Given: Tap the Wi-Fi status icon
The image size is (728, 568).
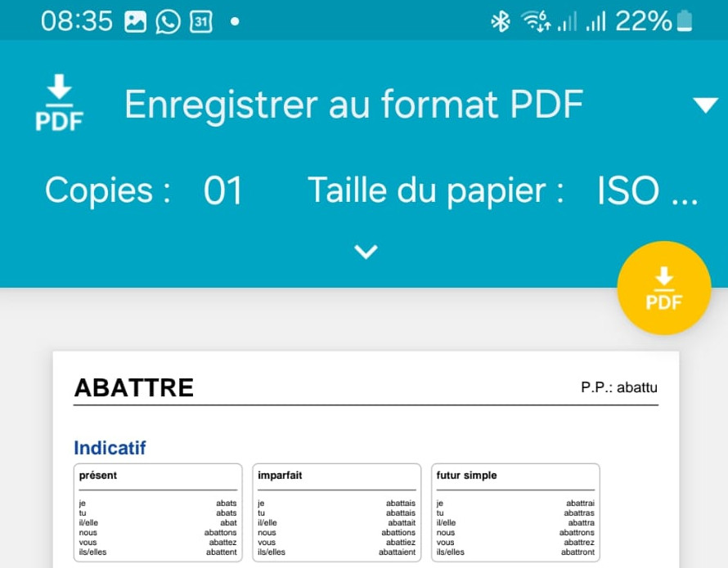Looking at the screenshot, I should [x=536, y=21].
